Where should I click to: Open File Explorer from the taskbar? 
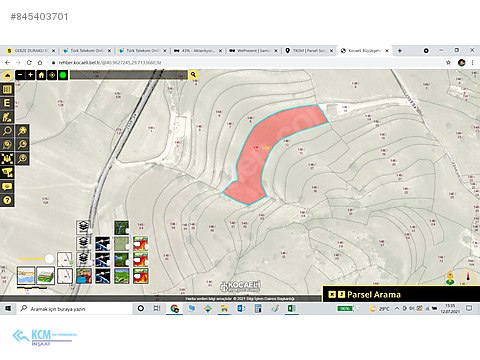point(224,309)
